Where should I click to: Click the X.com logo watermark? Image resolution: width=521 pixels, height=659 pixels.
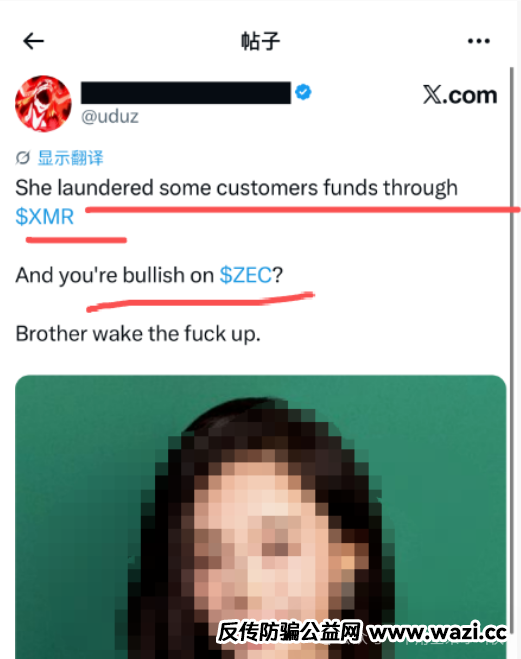pyautogui.click(x=460, y=95)
